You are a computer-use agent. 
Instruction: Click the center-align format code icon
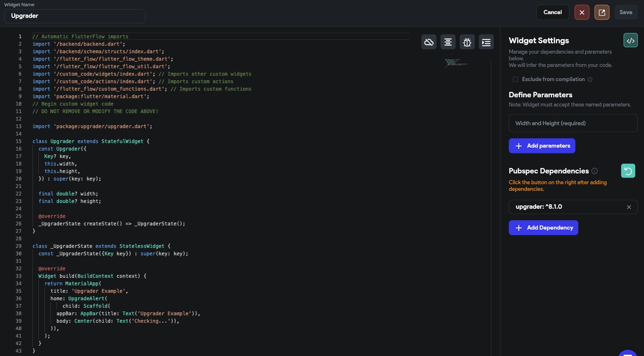[x=448, y=42]
